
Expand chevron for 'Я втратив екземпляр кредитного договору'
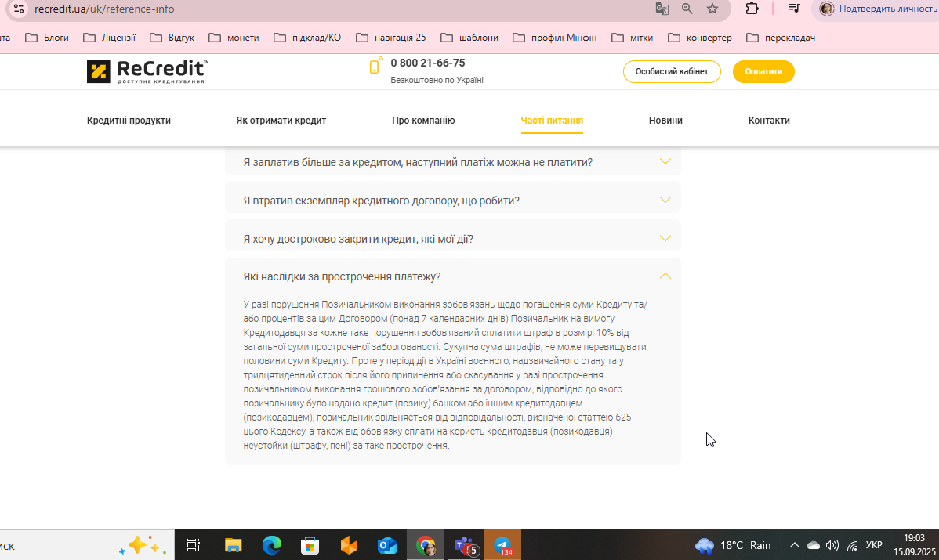[x=665, y=200]
